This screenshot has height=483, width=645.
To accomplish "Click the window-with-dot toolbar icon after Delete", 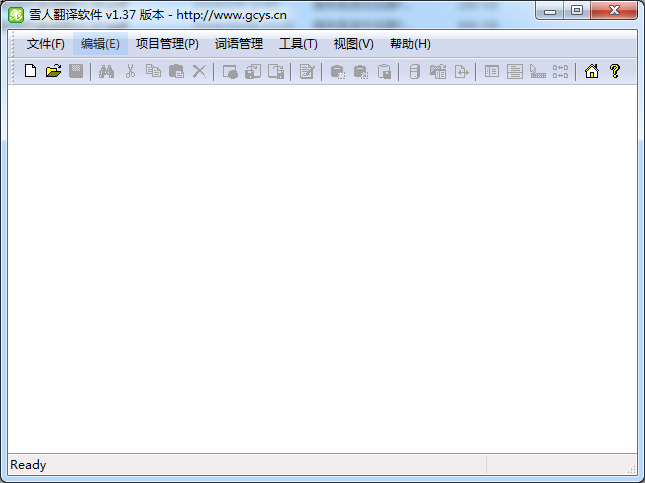I will pyautogui.click(x=230, y=71).
